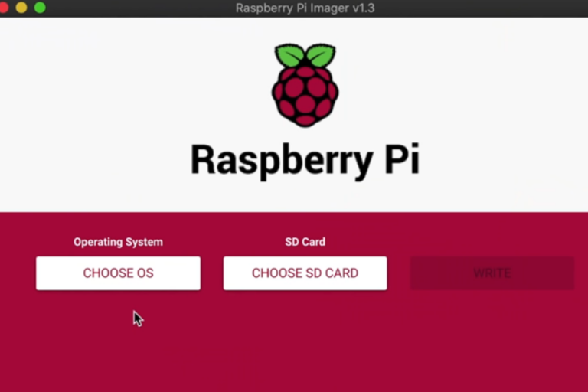Minimize window using the yellow button
588x392 pixels.
pos(21,8)
